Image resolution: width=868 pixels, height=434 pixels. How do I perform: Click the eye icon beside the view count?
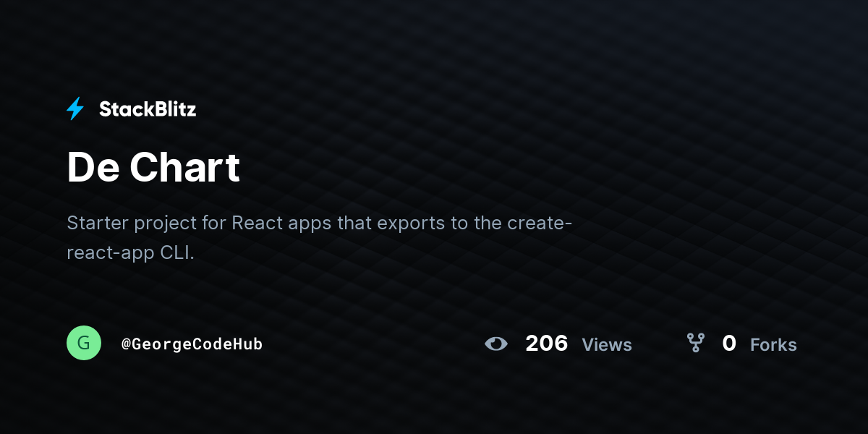pos(496,344)
